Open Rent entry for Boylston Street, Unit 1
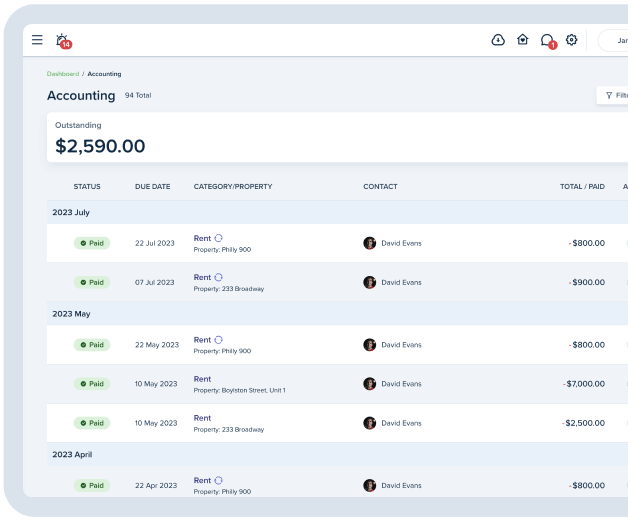 coord(202,379)
